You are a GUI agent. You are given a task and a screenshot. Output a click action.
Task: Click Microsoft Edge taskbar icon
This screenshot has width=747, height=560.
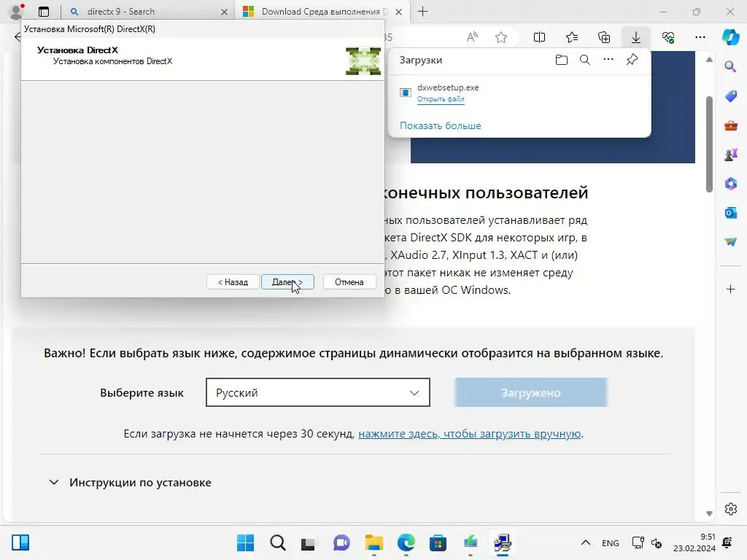(x=406, y=542)
